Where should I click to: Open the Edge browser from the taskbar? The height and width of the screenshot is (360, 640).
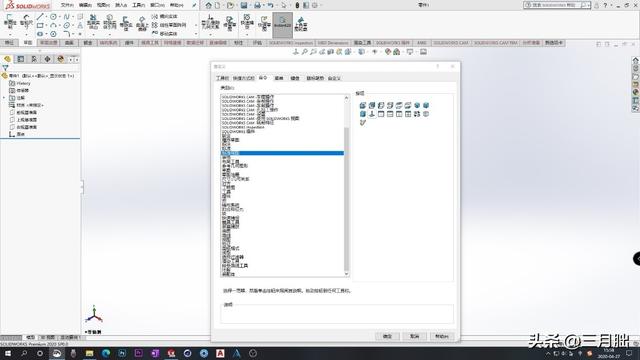pyautogui.click(x=106, y=353)
